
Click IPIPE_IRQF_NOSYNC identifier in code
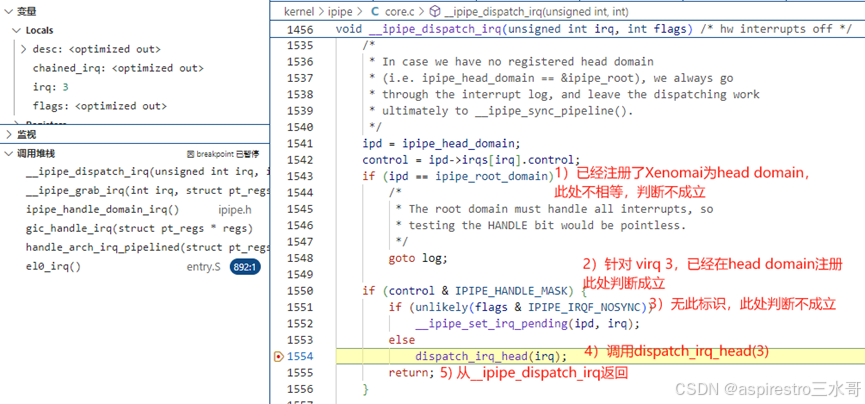pos(585,307)
